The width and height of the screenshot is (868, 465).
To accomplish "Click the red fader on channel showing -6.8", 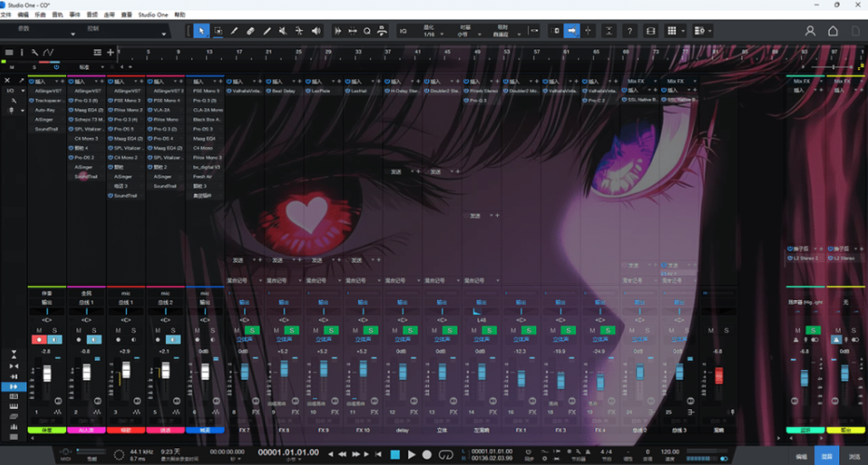I will (719, 376).
